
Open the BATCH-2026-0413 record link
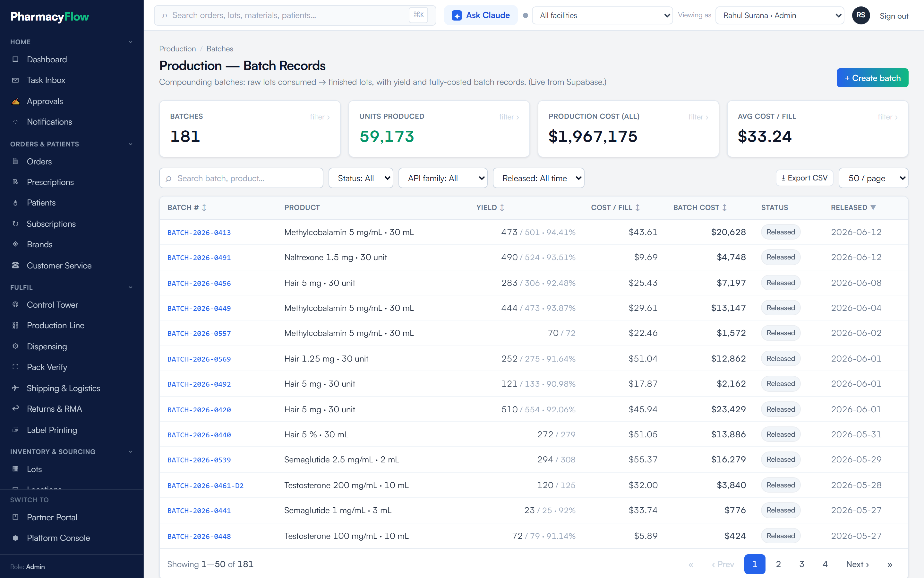(199, 232)
